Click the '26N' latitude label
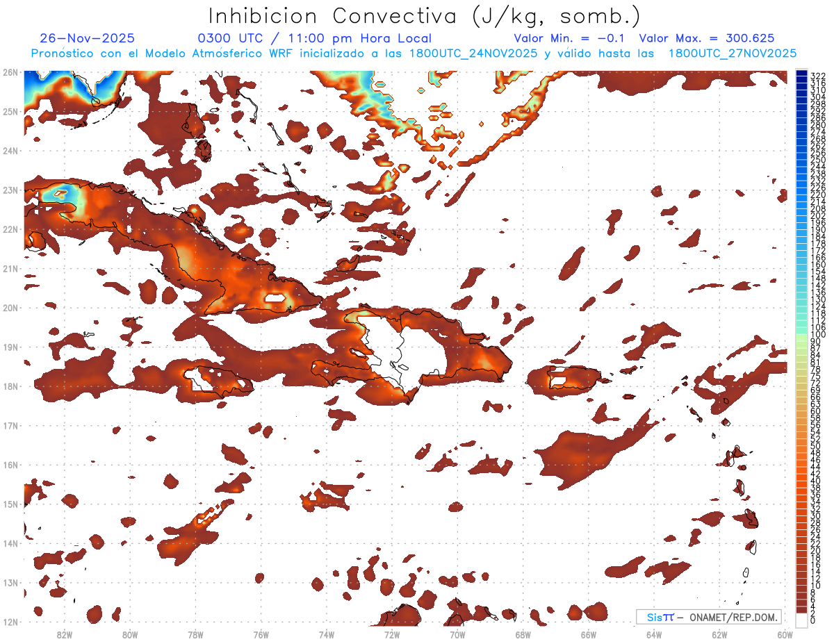 pyautogui.click(x=10, y=72)
